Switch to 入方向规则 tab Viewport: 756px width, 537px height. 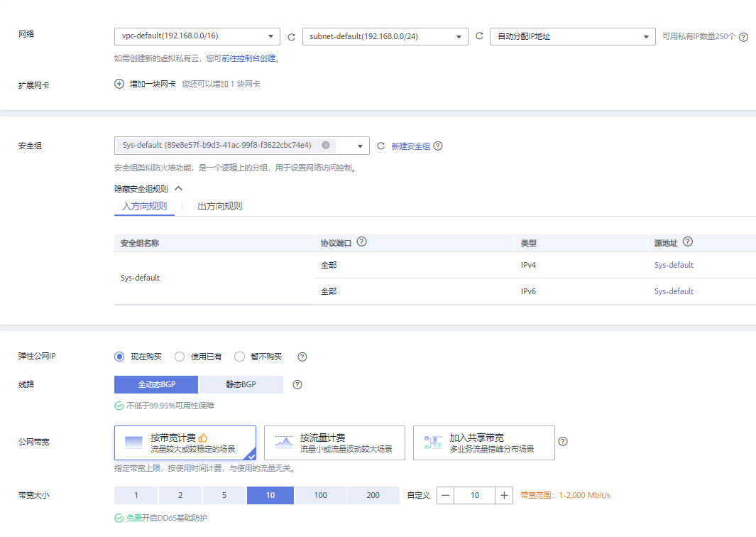click(144, 207)
